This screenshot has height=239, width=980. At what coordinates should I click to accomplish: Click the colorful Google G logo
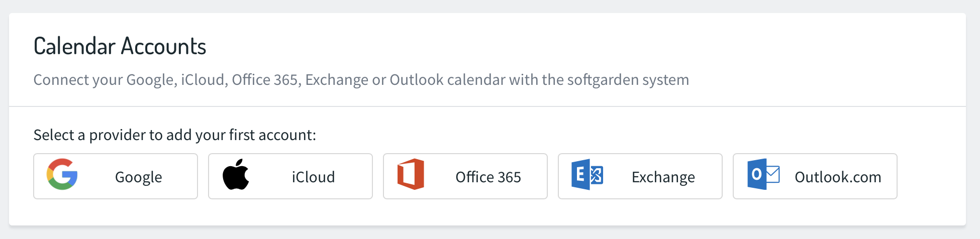pyautogui.click(x=62, y=174)
